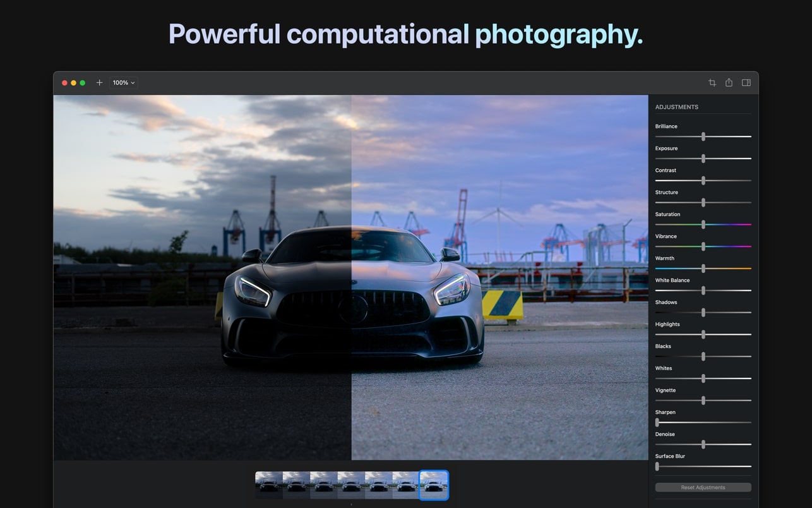Click the green fullscreen window button

click(82, 83)
